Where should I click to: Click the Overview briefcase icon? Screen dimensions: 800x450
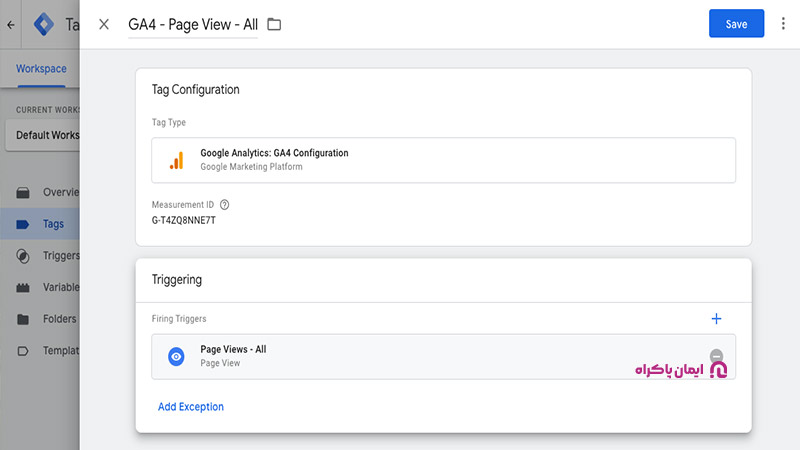(x=23, y=192)
